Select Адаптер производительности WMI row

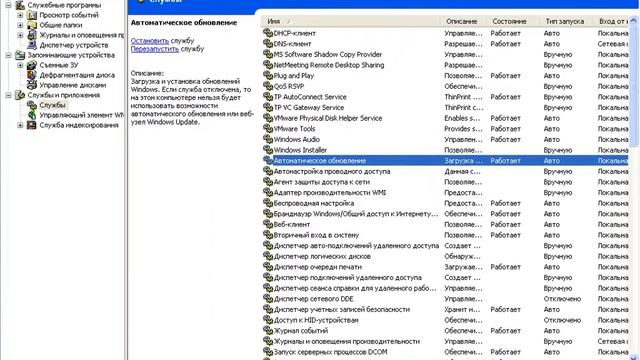coord(445,193)
